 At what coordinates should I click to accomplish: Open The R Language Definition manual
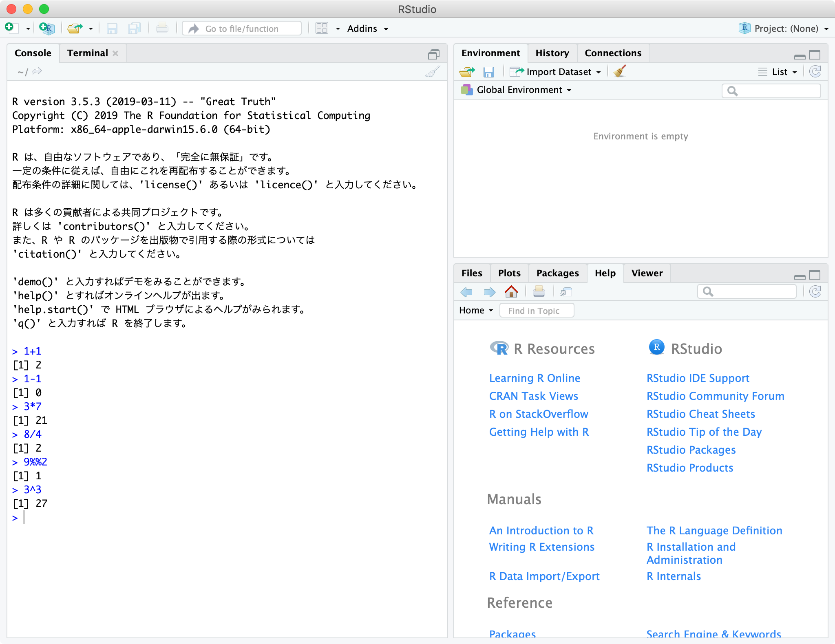tap(714, 531)
